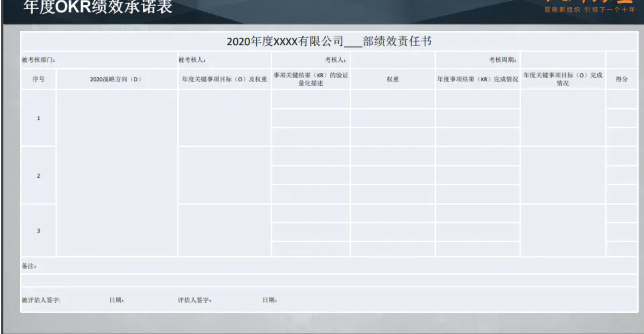644x334 pixels.
Task: Select the 事项关键结果（KR）的验证量化描述 header
Action: tap(311, 79)
